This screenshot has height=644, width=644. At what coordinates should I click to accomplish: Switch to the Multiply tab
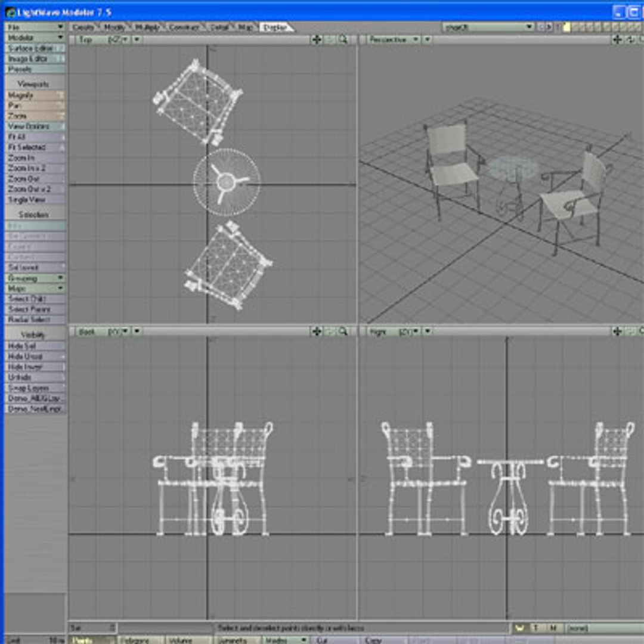[x=147, y=27]
